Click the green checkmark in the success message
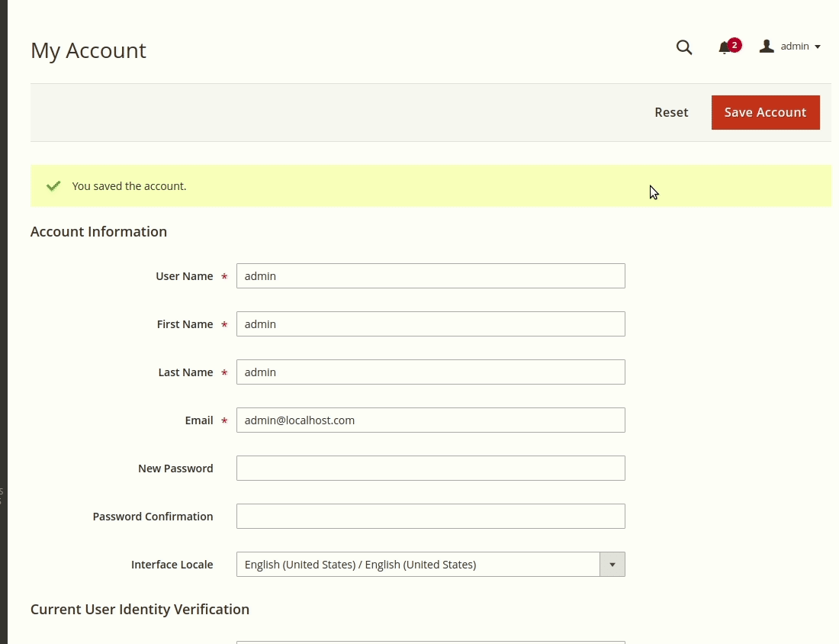This screenshot has width=839, height=644. tap(53, 185)
